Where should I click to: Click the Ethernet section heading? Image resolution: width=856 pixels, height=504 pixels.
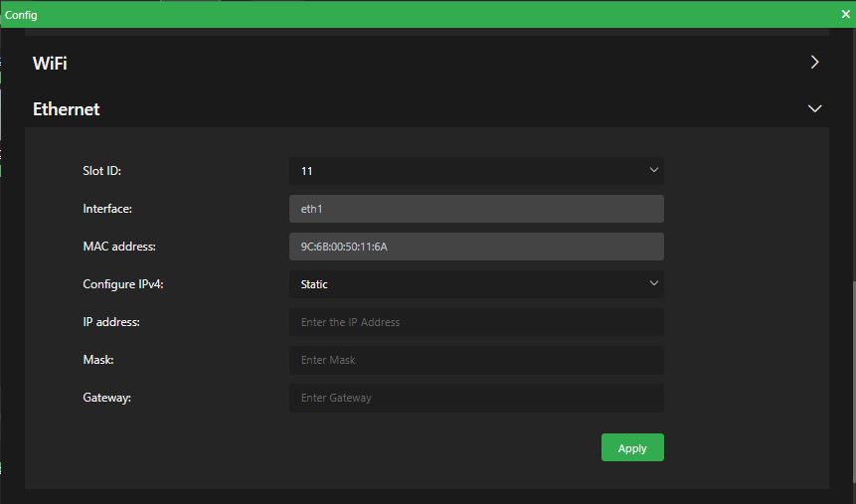tap(67, 109)
